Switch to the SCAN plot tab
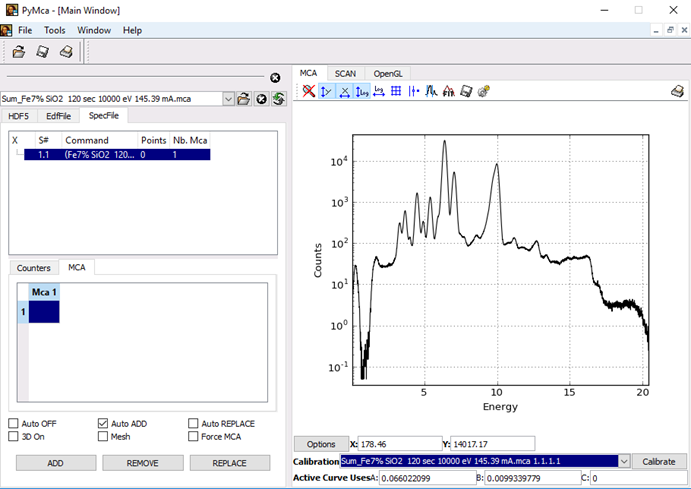Viewport: 691px width, 489px height. 345,74
